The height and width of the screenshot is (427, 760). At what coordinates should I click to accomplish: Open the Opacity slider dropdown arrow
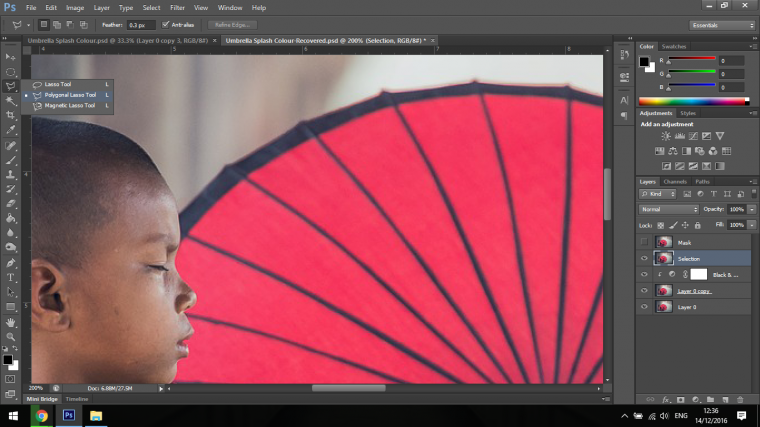click(x=752, y=209)
